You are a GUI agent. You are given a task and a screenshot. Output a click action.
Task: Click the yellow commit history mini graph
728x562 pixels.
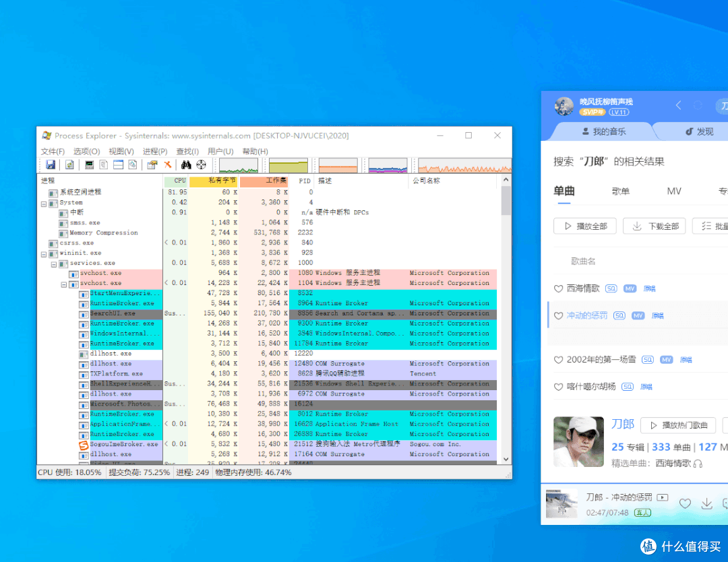click(x=289, y=165)
